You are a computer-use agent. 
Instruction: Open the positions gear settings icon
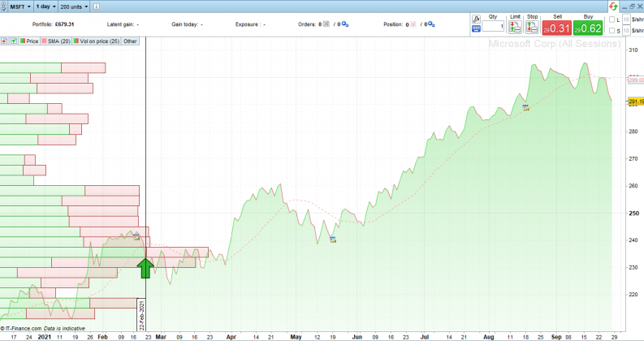[x=431, y=24]
